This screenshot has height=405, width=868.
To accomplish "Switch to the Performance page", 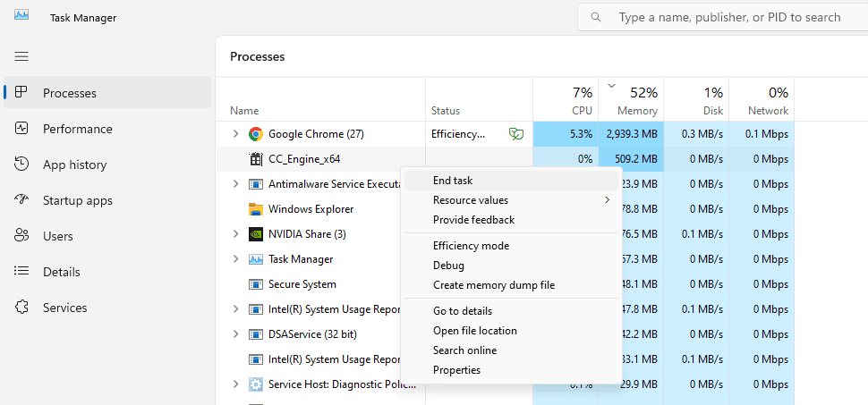I will point(107,129).
